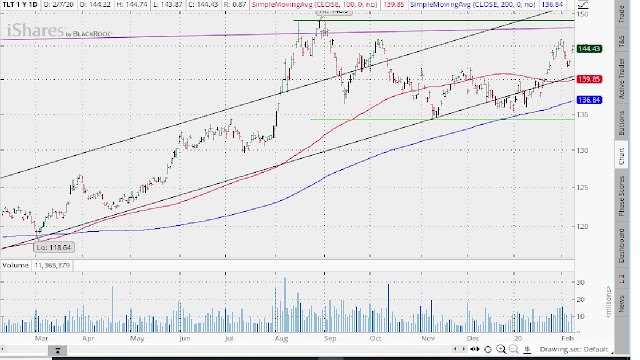Click the collapse-to-top arrow button at bottom
This screenshot has width=640, height=360.
(x=58, y=350)
